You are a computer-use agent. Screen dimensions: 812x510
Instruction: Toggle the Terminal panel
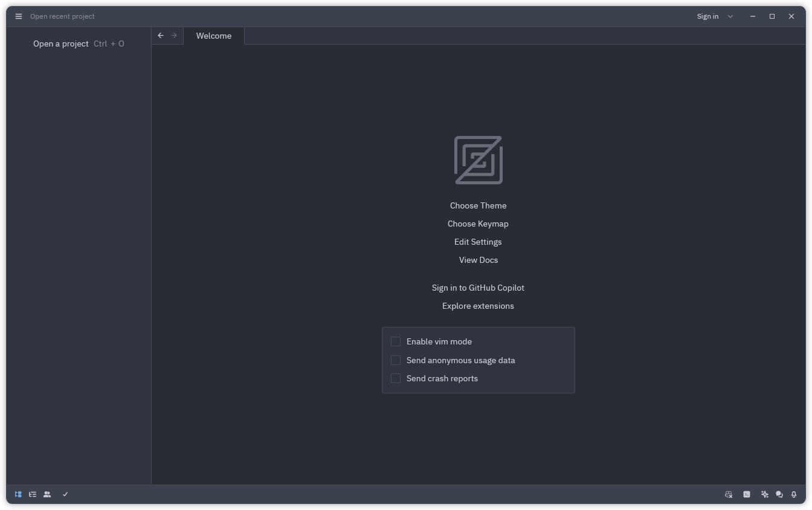click(747, 494)
